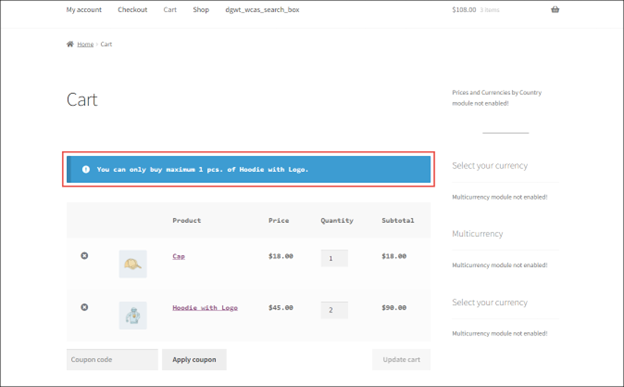This screenshot has width=624, height=387.
Task: Click the Hoodie quantity field
Action: click(334, 310)
